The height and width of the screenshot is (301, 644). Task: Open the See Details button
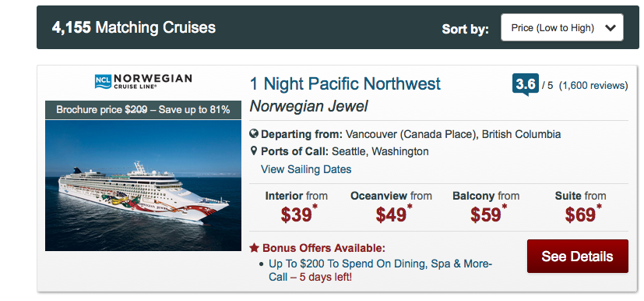tap(578, 257)
